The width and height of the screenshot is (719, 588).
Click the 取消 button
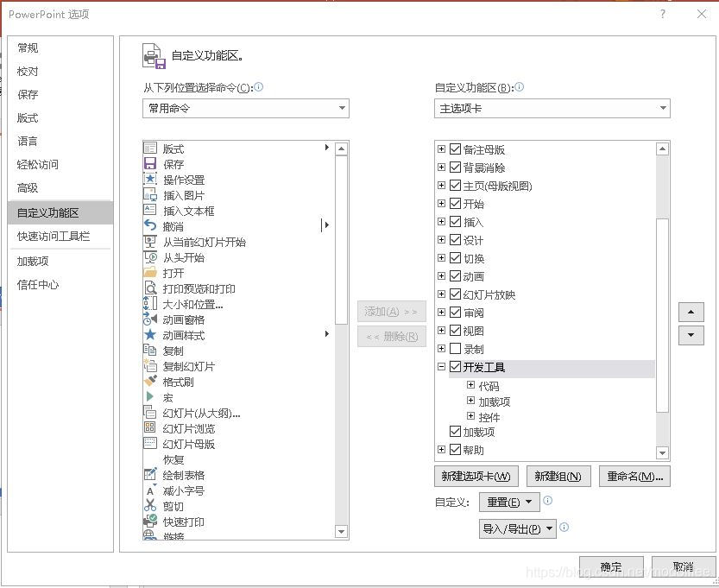point(684,568)
